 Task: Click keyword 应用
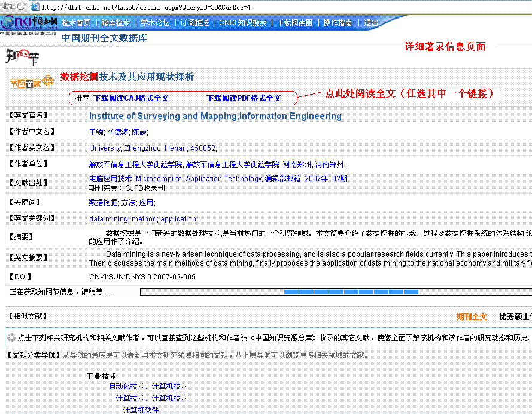pyautogui.click(x=146, y=203)
